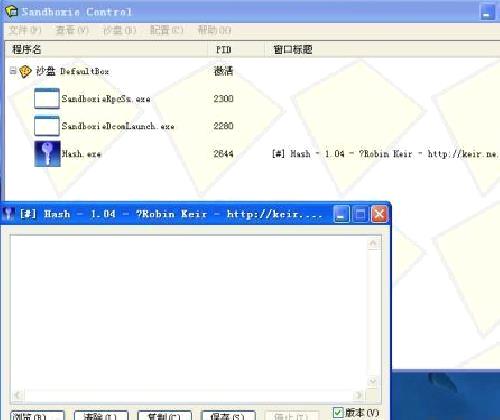This screenshot has width=500, height=420.
Task: Click the SandboxieRpcSs.exe row PID value
Action: pos(223,99)
